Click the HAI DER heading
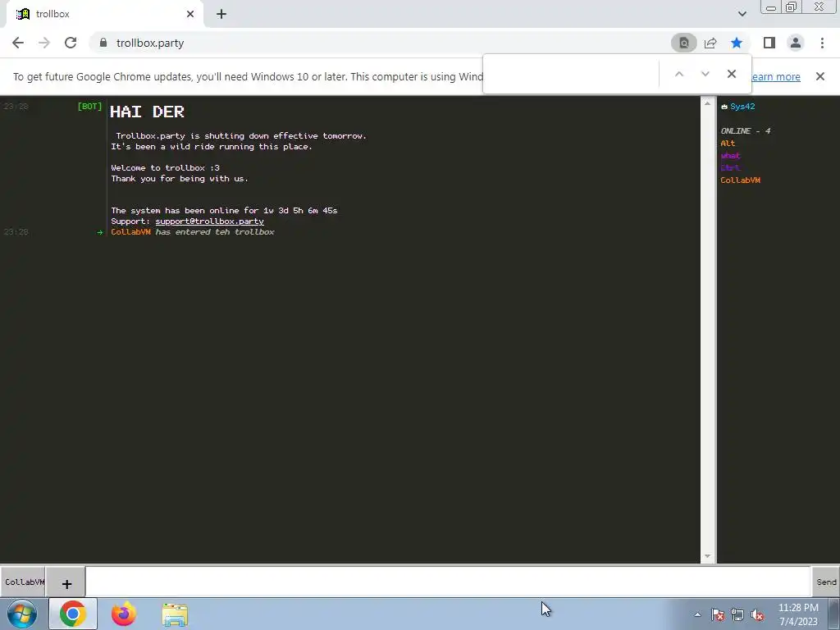Screen dimensions: 840x630 (x=148, y=112)
